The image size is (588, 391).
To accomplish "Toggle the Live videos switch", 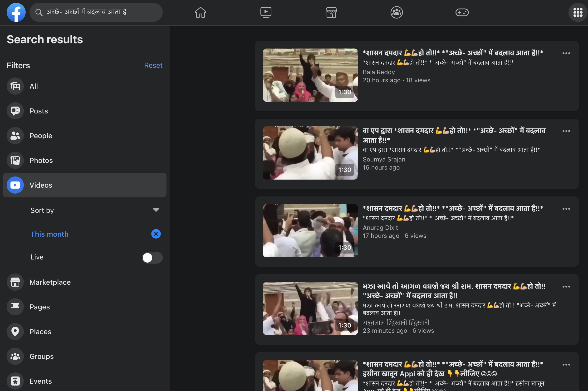I will [x=152, y=258].
